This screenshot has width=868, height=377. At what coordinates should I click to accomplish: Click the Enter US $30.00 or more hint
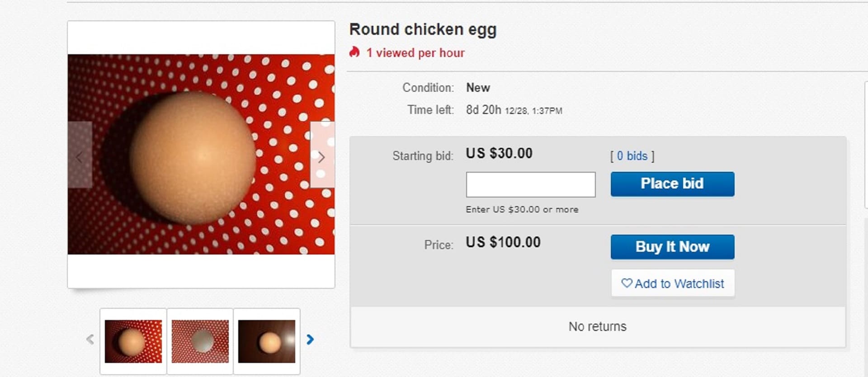click(x=522, y=209)
